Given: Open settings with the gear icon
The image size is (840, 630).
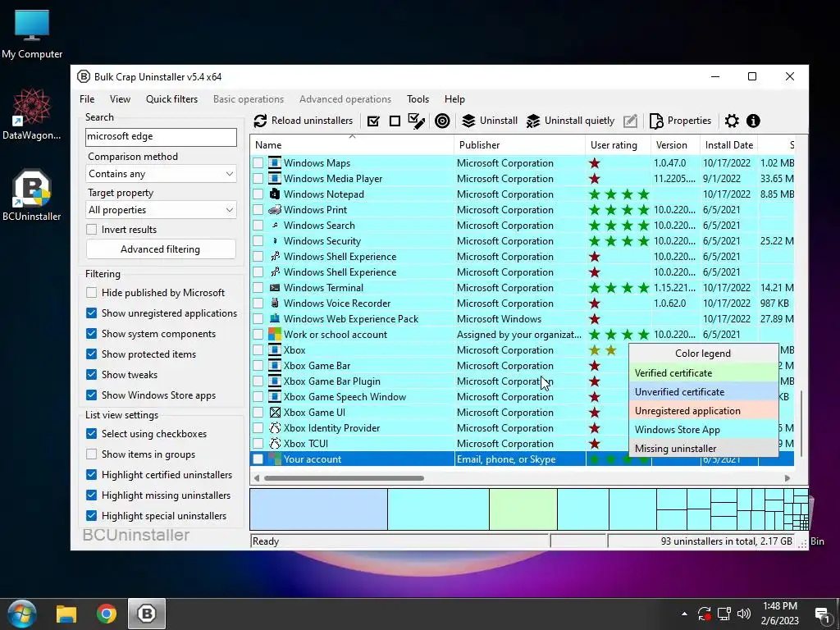Looking at the screenshot, I should point(731,121).
